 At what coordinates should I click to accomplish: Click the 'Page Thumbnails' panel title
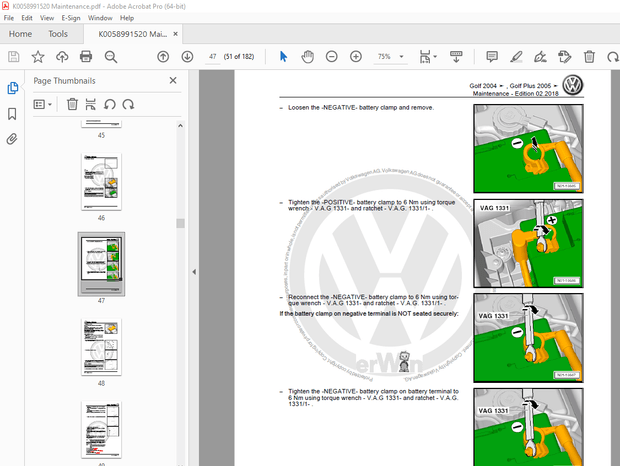[x=64, y=81]
